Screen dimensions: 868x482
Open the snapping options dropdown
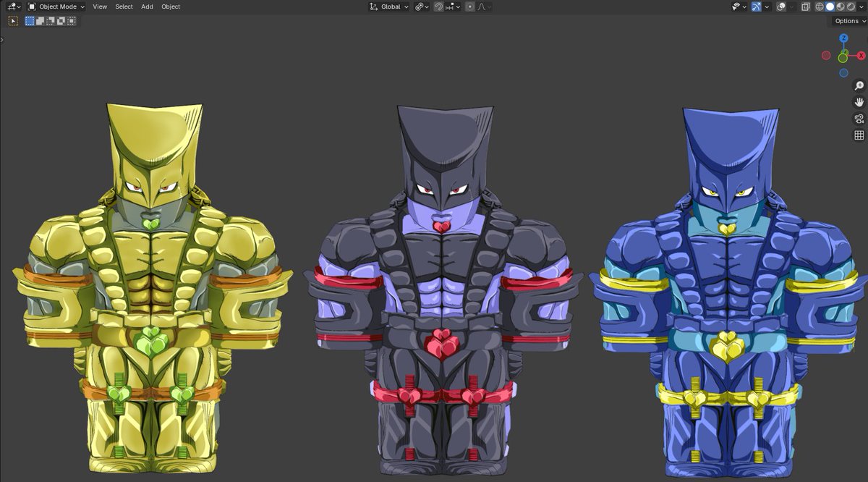(x=453, y=7)
